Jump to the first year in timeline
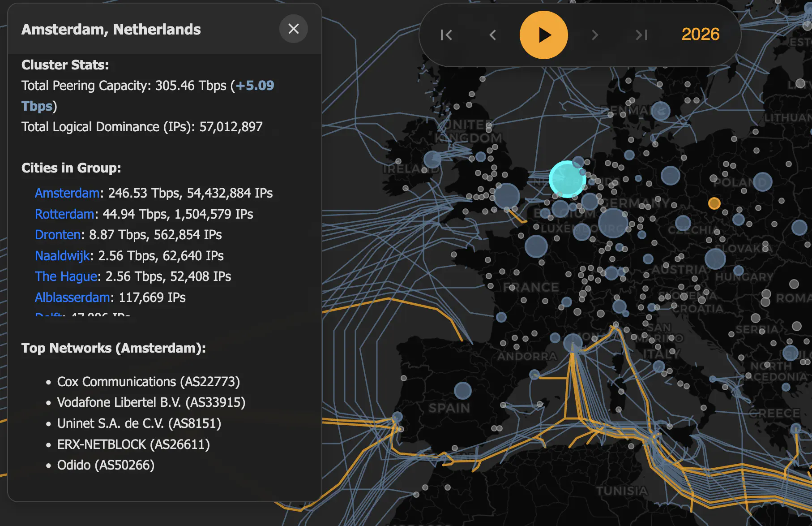 tap(446, 35)
